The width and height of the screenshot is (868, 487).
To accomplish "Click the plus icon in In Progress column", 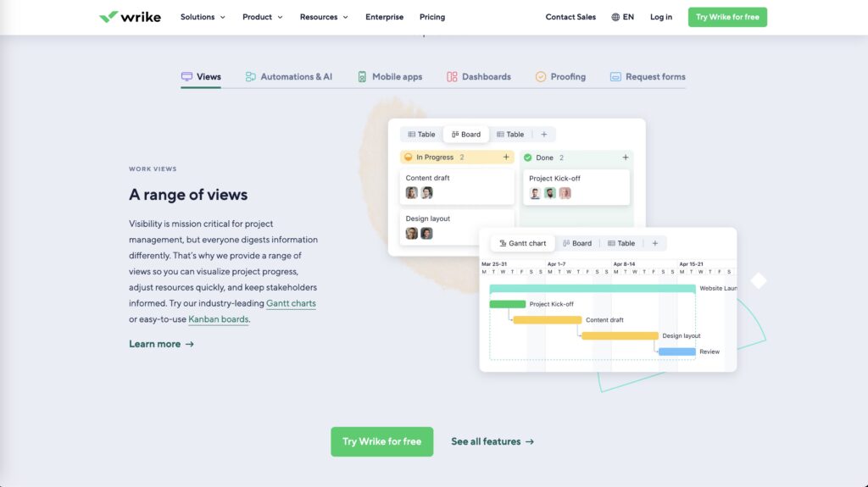I will [506, 158].
